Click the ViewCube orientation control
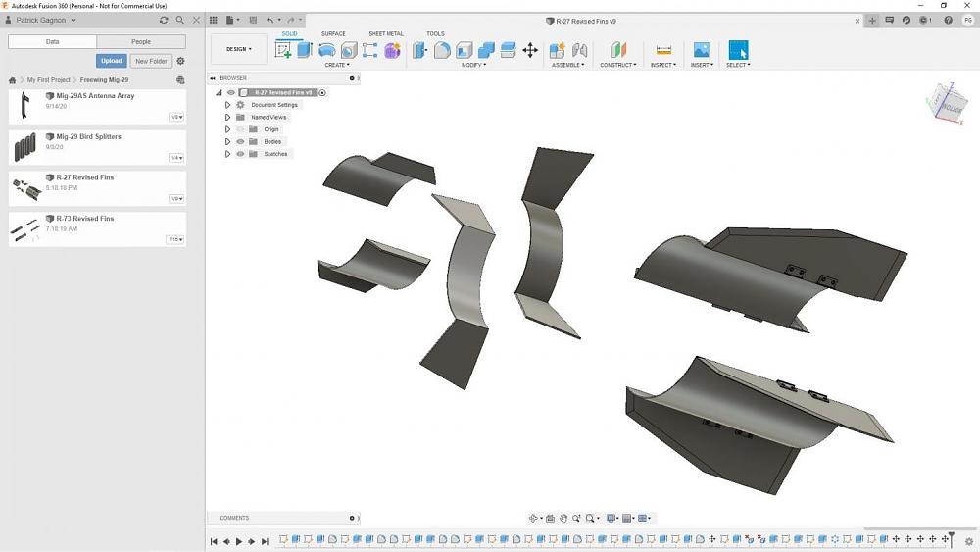The image size is (980, 552). [x=949, y=103]
